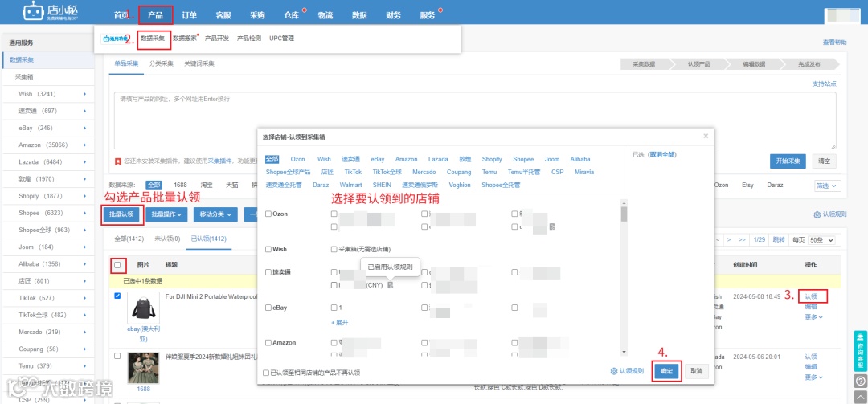
Task: Uncheck the DJI Mini 2 product row checkbox
Action: click(117, 296)
